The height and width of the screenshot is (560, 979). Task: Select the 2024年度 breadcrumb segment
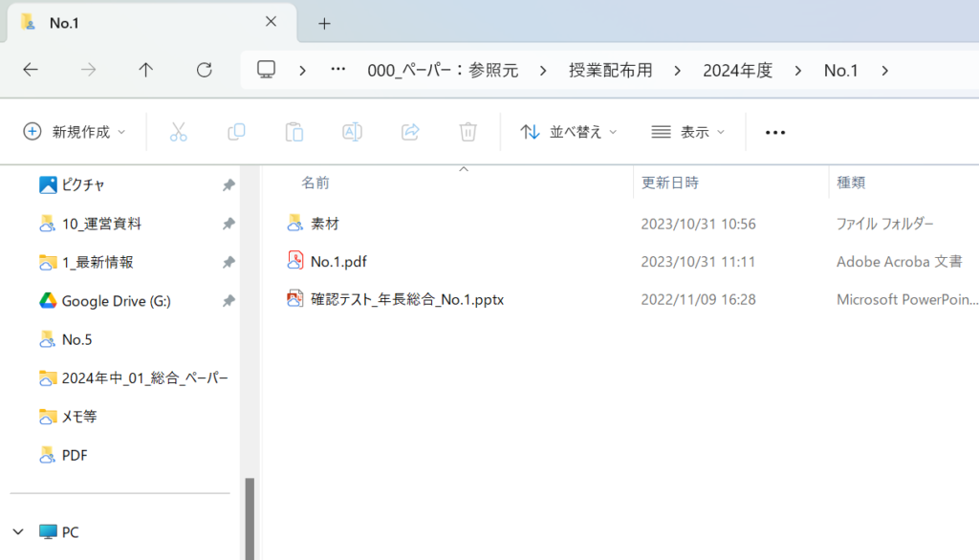(x=737, y=70)
